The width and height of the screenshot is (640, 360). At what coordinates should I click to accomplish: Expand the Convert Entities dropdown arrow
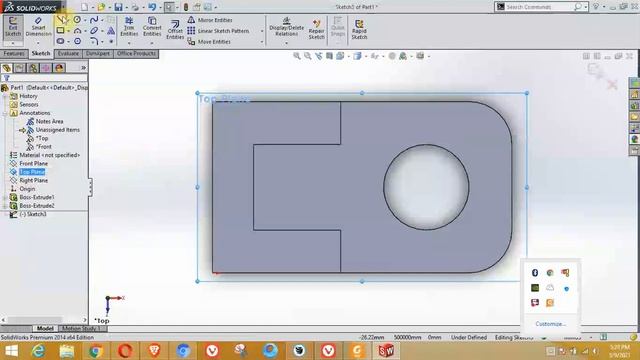[152, 42]
